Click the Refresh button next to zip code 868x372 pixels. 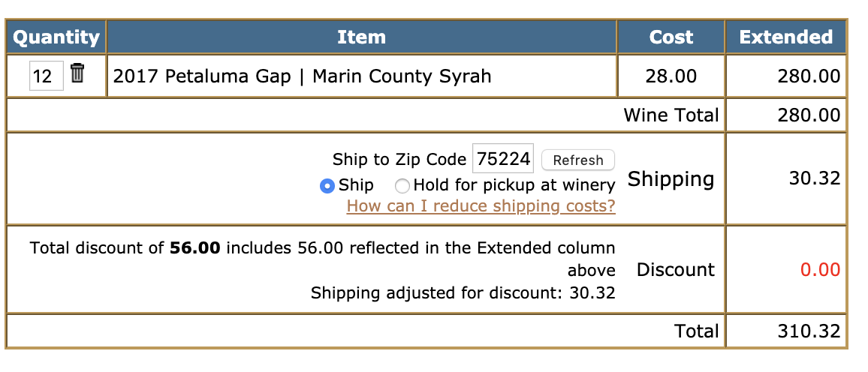(578, 160)
